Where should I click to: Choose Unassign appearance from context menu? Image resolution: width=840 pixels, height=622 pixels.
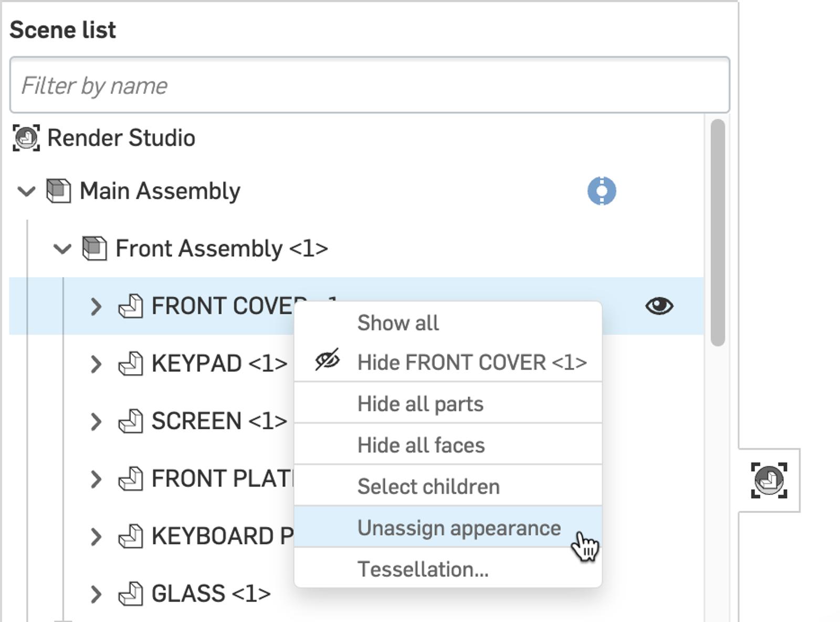[458, 528]
